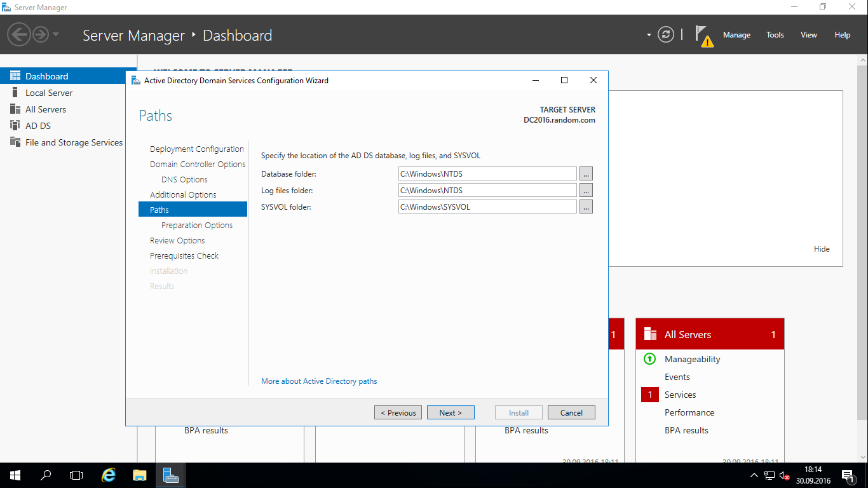Click the All Servers icon in sidebar

[15, 109]
